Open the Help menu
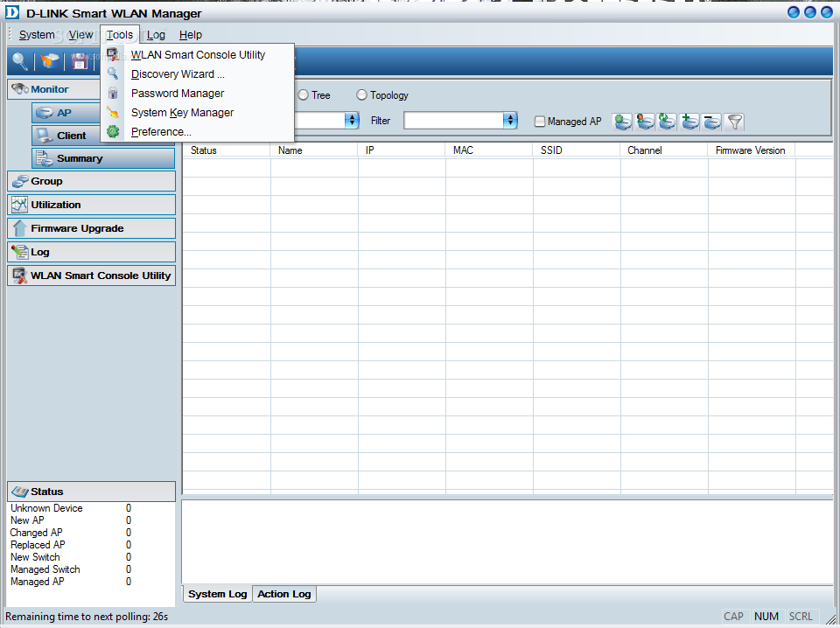This screenshot has width=840, height=628. [x=190, y=35]
